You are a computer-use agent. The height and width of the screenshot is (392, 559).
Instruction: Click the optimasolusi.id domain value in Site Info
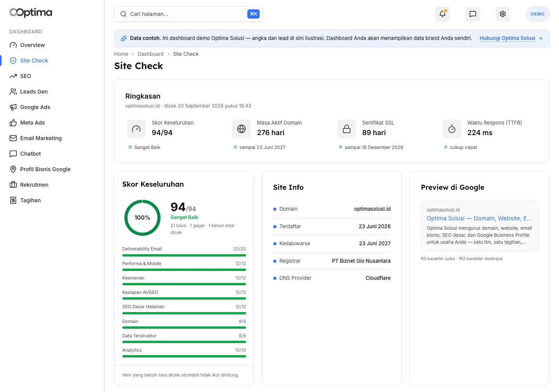372,209
